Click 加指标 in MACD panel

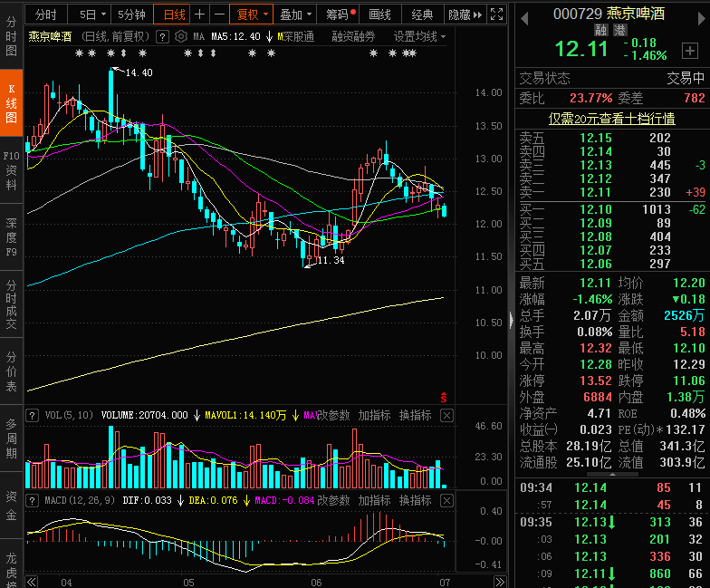pyautogui.click(x=375, y=500)
